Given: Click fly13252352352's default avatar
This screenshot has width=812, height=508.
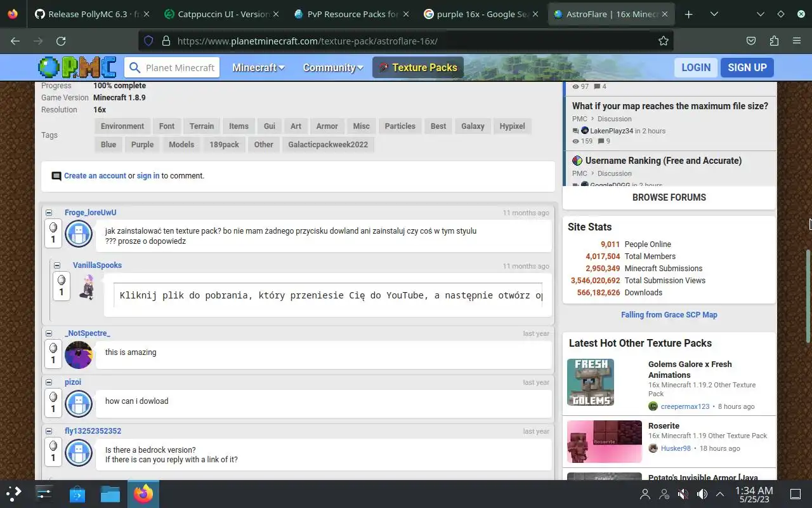Looking at the screenshot, I should point(79,453).
